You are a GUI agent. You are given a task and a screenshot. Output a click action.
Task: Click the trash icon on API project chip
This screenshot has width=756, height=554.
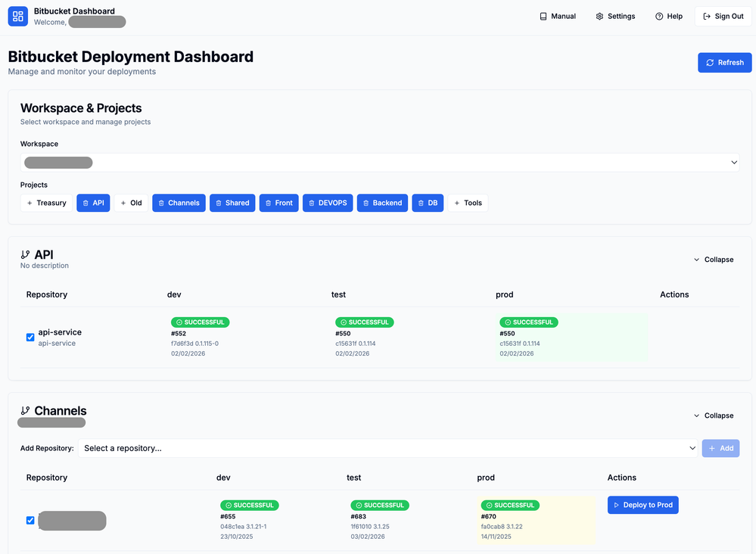[x=86, y=203]
